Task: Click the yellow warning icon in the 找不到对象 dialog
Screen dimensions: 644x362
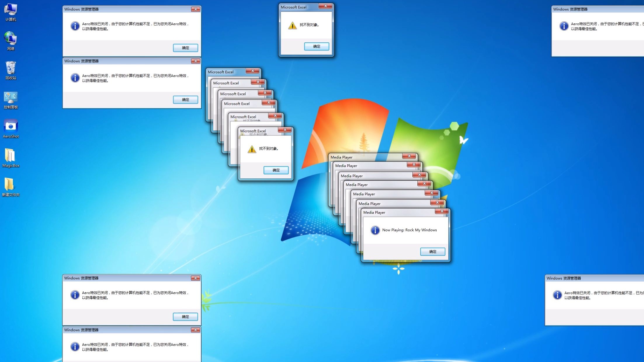Action: coord(292,25)
